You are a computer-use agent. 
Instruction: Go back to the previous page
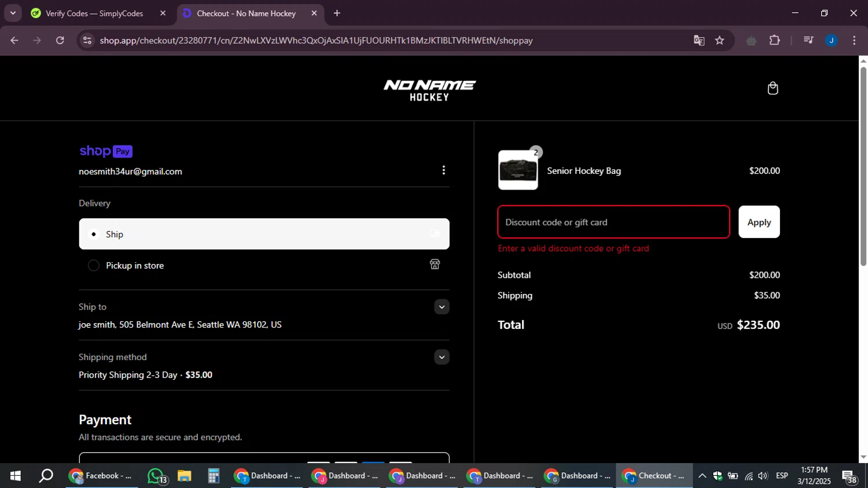14,41
